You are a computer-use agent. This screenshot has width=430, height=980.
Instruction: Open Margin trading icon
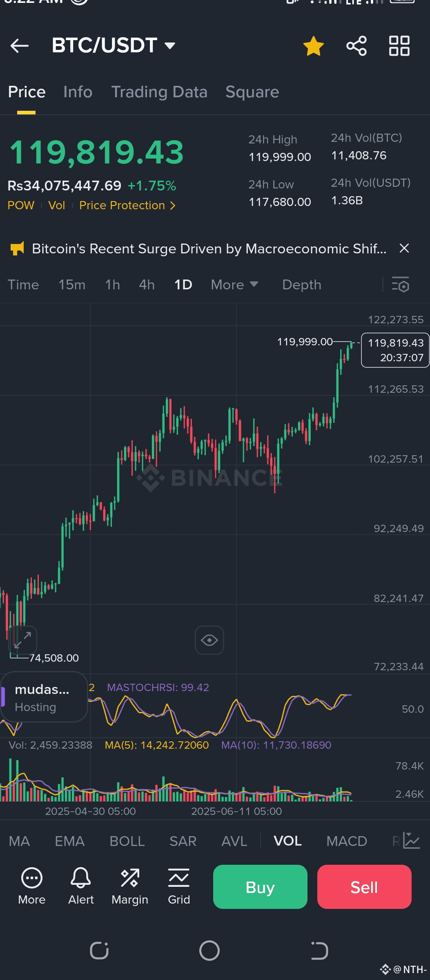pyautogui.click(x=130, y=886)
